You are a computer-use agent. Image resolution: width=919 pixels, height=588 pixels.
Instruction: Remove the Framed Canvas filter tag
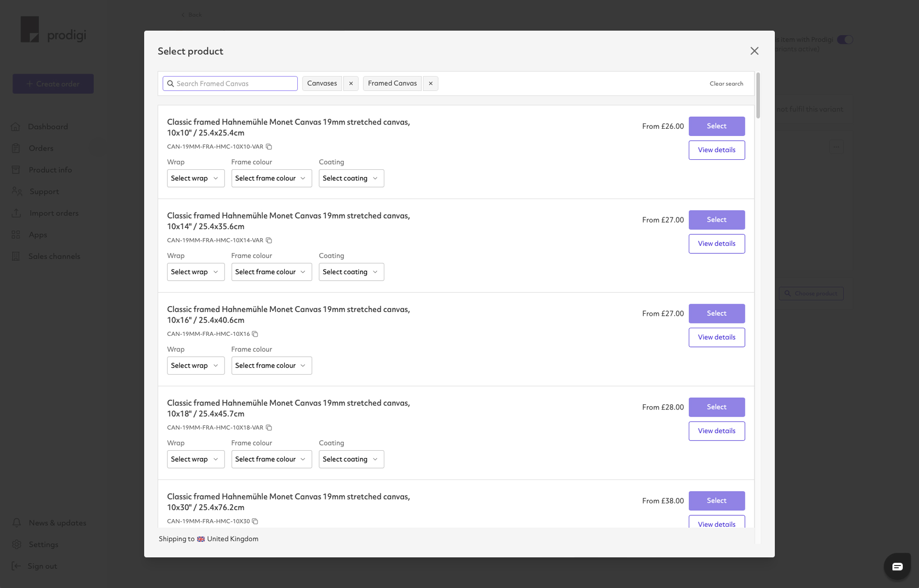pyautogui.click(x=431, y=83)
